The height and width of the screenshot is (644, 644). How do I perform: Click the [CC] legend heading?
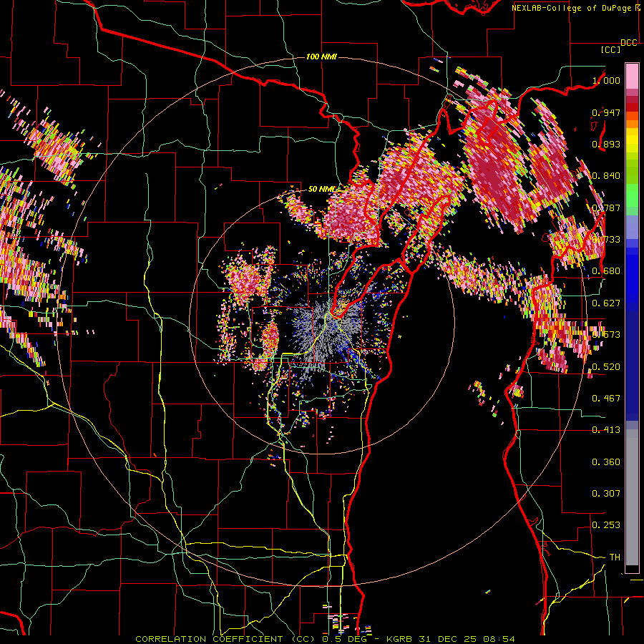610,49
